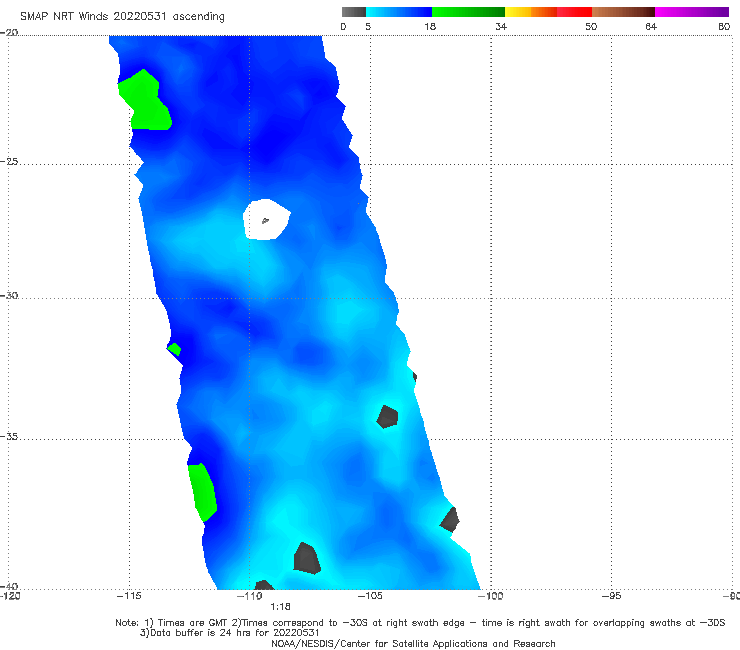Click the color bar label '50'
Viewport: 740px width, 650px height.
point(591,26)
